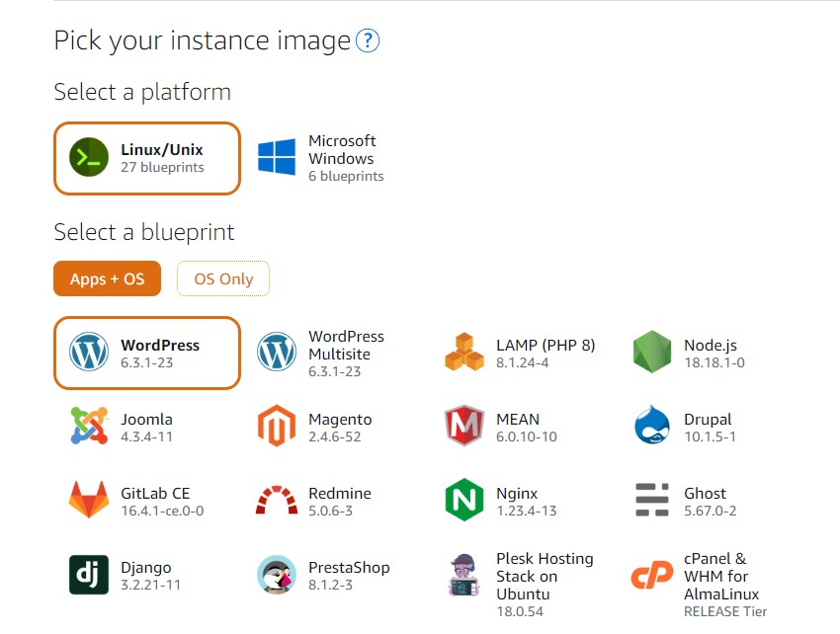This screenshot has width=840, height=634.
Task: Click the GitLab CE blueprint name
Action: 155,493
